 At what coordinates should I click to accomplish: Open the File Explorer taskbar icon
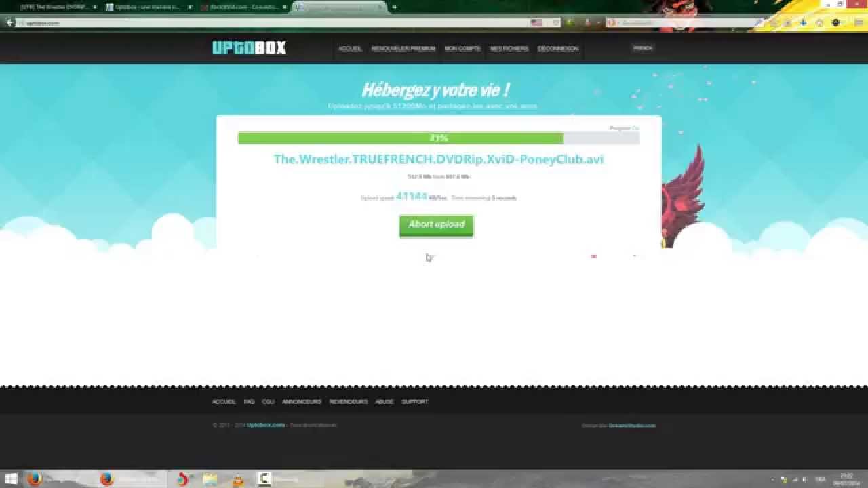coord(210,479)
